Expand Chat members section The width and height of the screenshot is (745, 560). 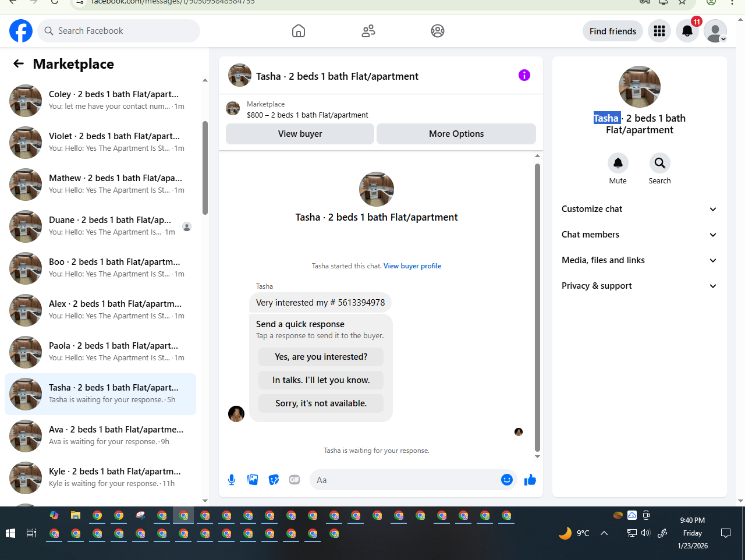[x=640, y=235]
